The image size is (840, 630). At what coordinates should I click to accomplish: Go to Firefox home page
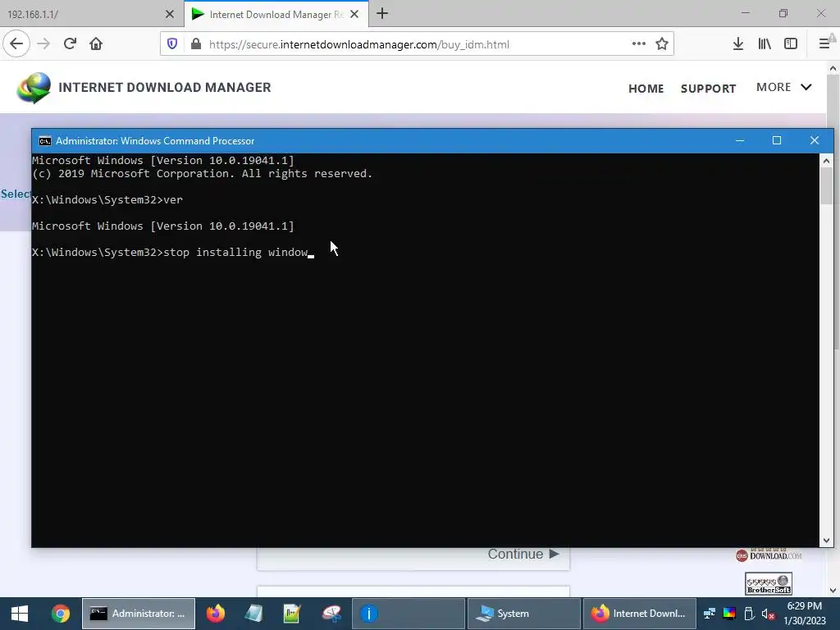coord(96,44)
